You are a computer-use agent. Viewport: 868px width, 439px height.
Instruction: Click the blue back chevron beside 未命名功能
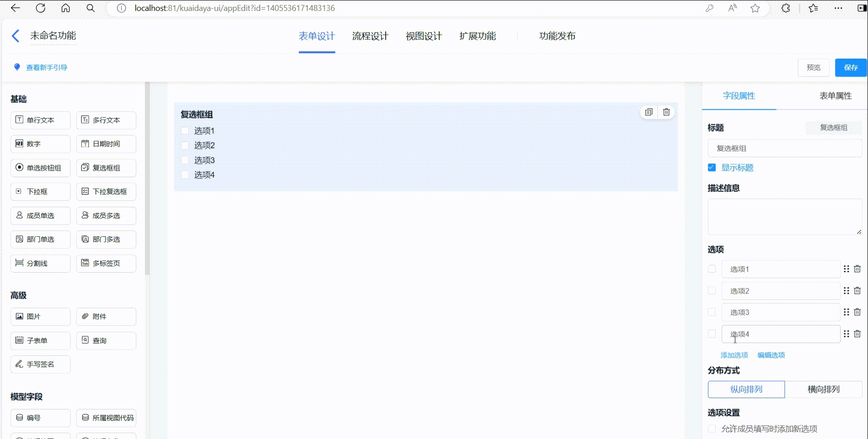[x=16, y=36]
